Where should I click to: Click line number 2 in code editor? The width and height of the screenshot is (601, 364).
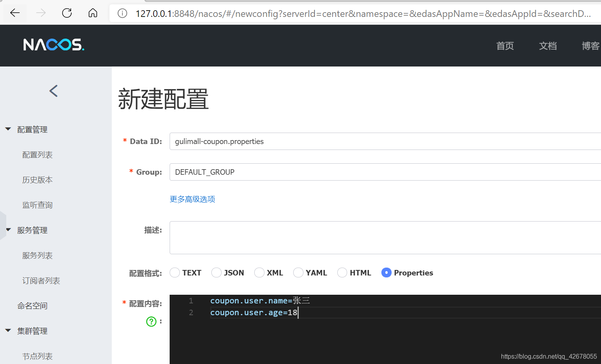click(191, 312)
